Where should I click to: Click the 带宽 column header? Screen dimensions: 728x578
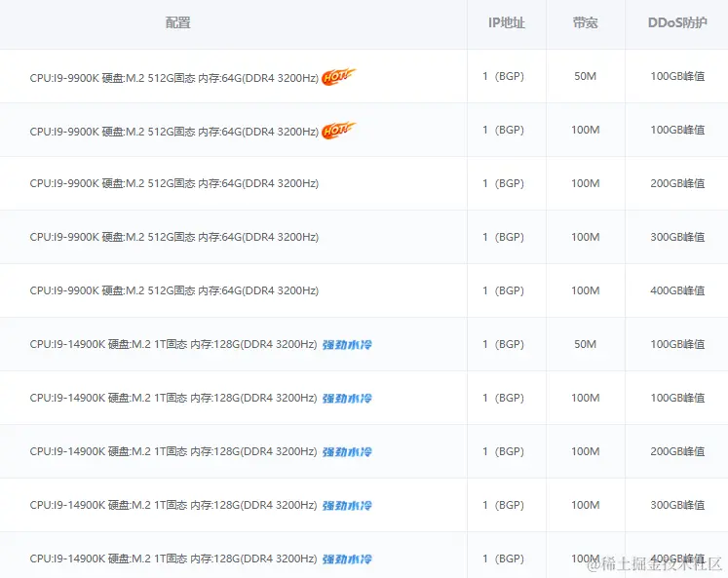[x=585, y=22]
